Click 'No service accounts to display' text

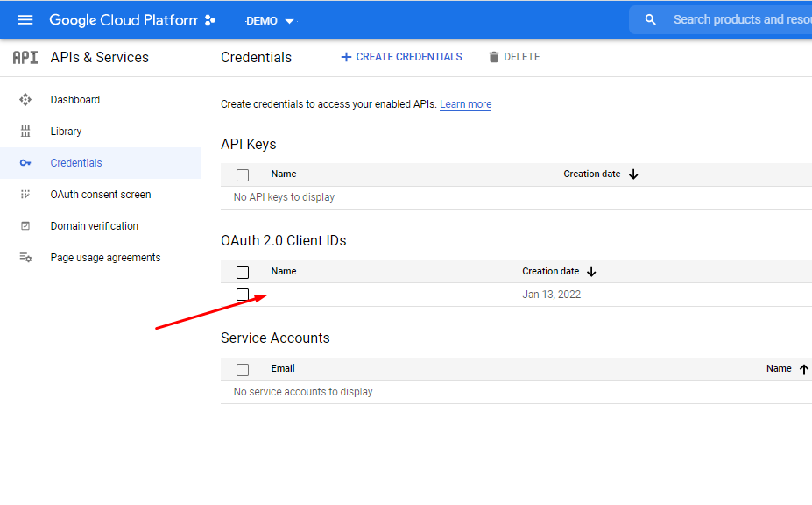pyautogui.click(x=303, y=392)
